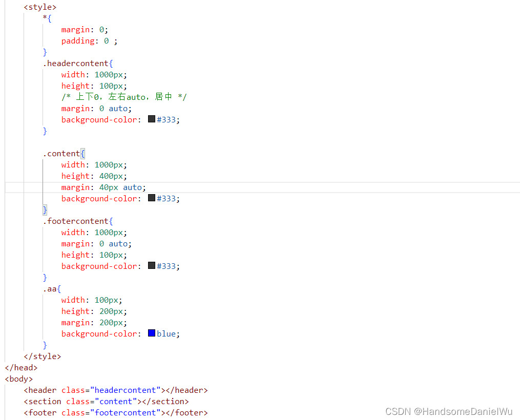Click the CSDN @HandsomeDanielWu watermark
This screenshot has height=420, width=520.
(449, 411)
